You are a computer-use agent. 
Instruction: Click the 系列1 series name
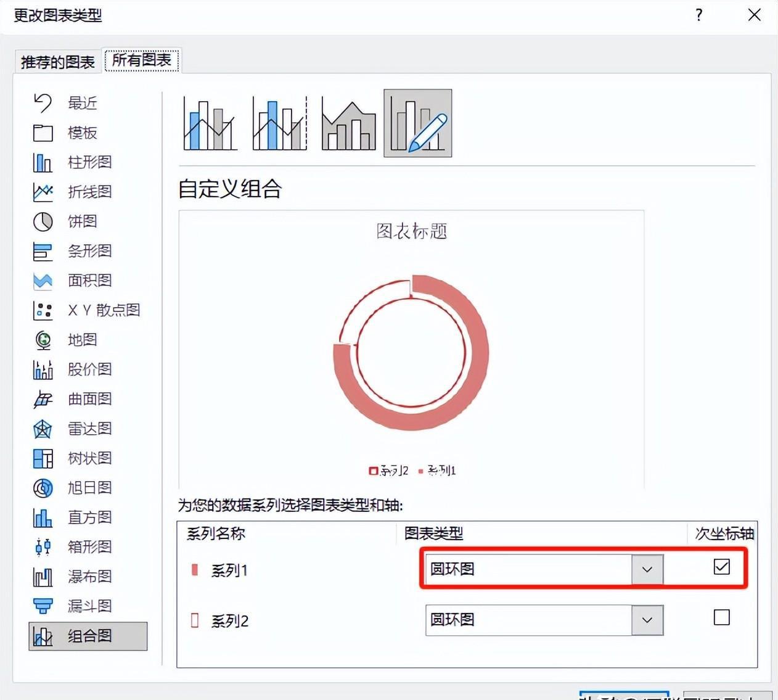[229, 570]
